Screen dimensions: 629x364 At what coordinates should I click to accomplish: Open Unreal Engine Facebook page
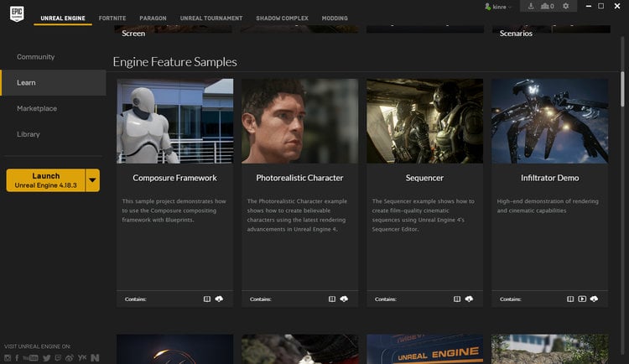tap(17, 357)
